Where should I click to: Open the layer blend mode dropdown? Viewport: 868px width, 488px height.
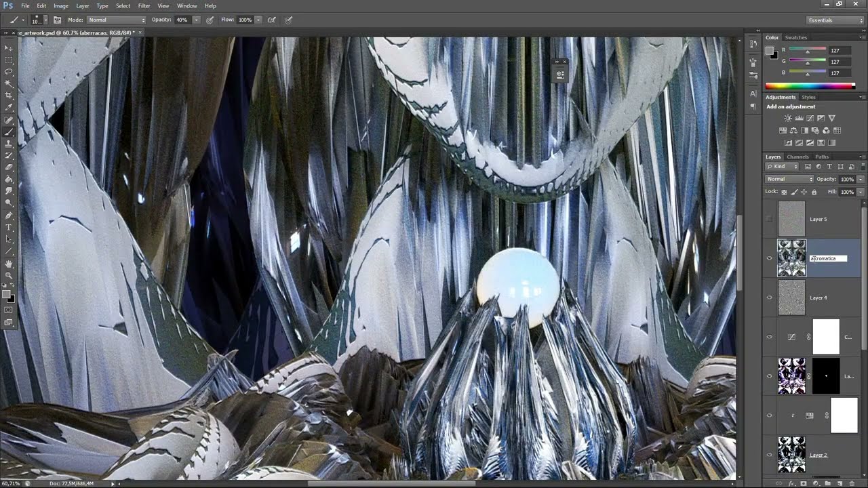click(789, 179)
